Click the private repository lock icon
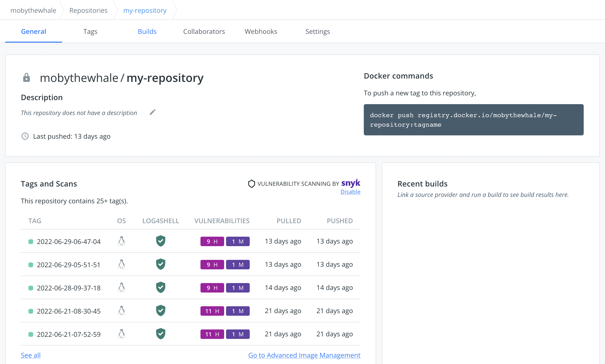The image size is (605, 364). coord(27,78)
